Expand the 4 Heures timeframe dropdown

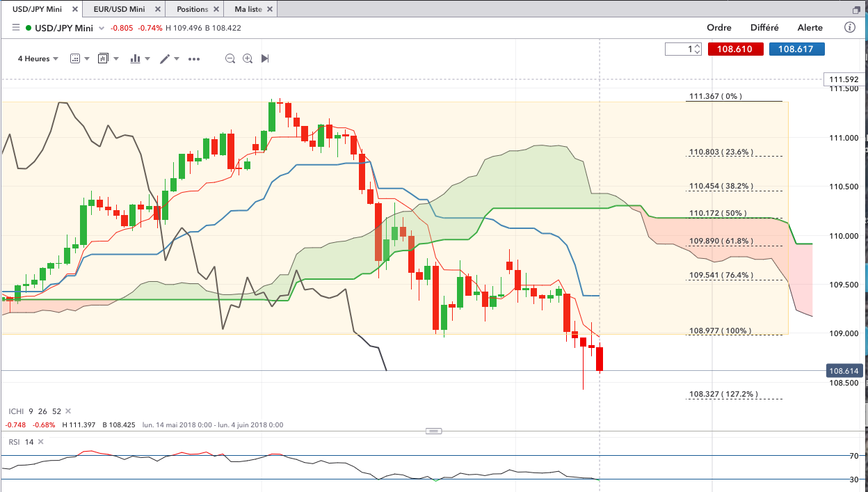[38, 59]
